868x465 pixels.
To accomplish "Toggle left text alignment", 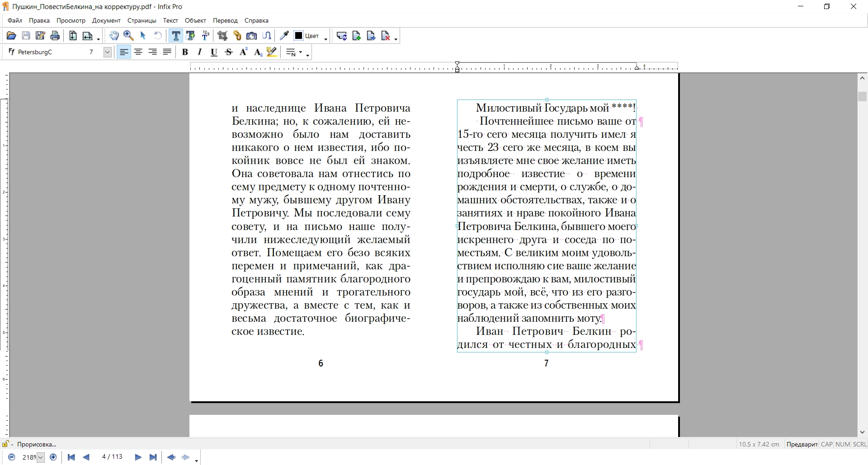I will coord(123,52).
